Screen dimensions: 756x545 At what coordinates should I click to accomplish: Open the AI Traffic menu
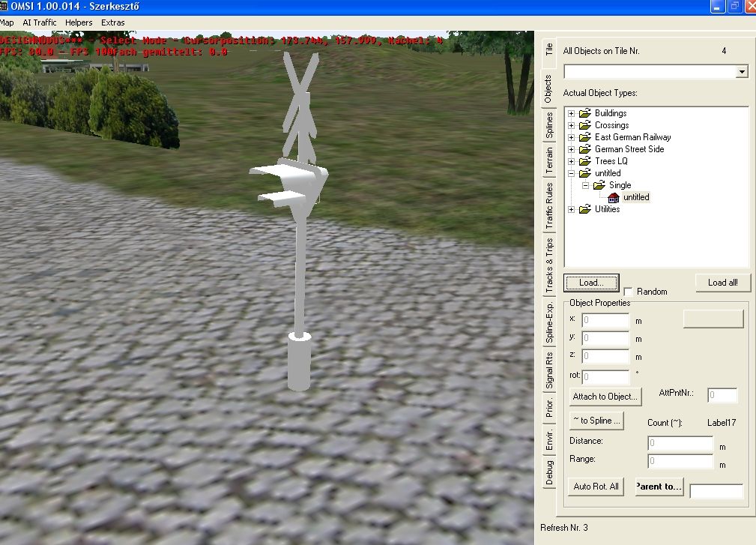tap(40, 22)
